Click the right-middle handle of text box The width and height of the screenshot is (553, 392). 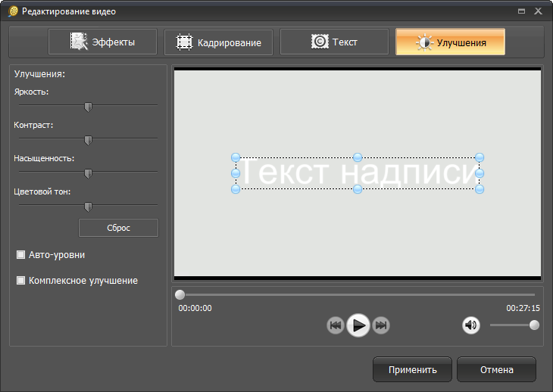tap(480, 173)
